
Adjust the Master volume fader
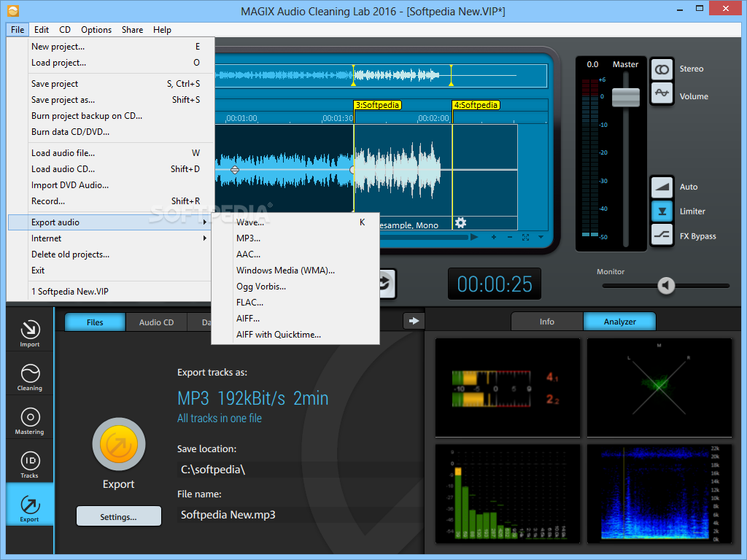click(625, 97)
